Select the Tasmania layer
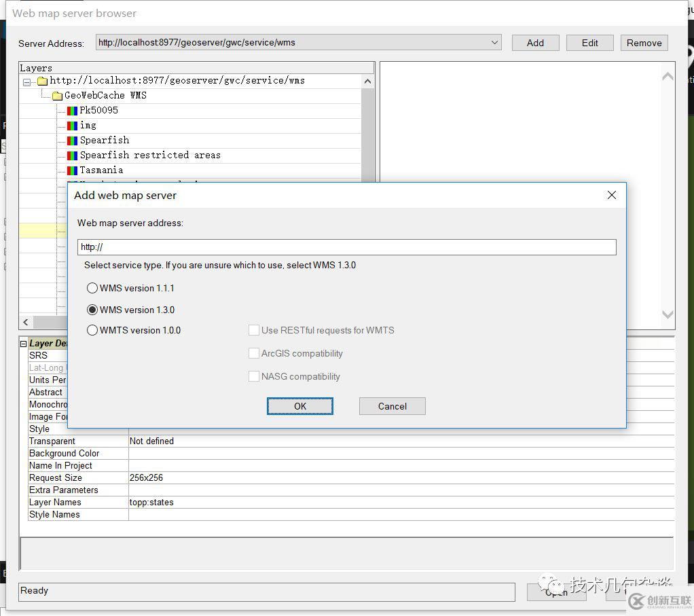 click(x=101, y=170)
